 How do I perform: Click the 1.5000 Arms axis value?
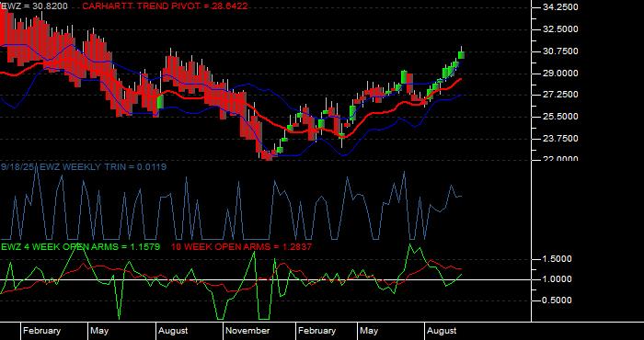point(557,259)
